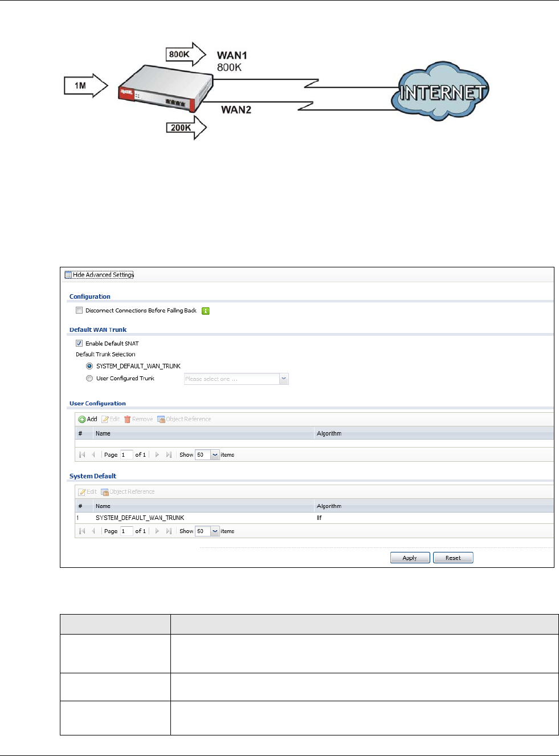Select SYSTEM_DEFAULT_WAN_TRUNK radio option
The width and height of the screenshot is (559, 756).
(x=89, y=366)
